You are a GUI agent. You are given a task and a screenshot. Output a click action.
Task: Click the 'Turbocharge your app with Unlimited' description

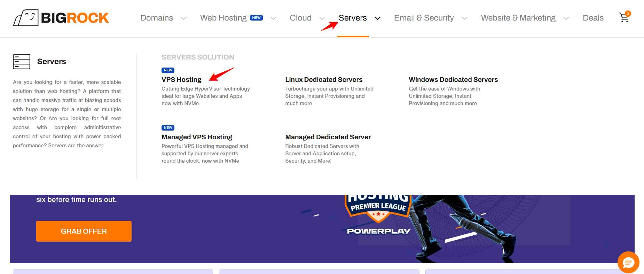click(329, 96)
